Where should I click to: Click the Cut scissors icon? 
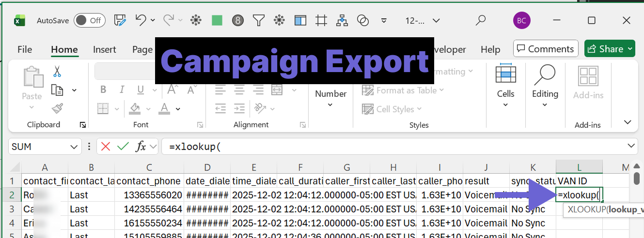[57, 72]
